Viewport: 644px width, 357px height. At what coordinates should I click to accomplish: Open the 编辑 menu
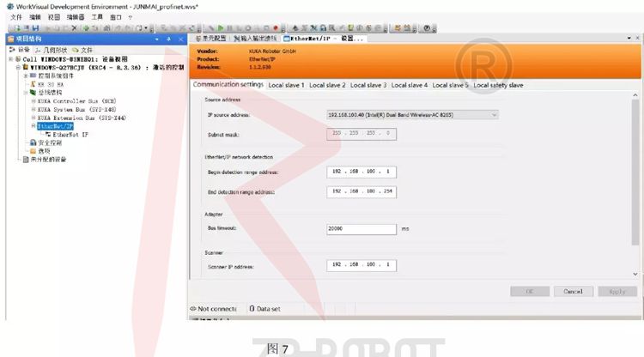click(x=34, y=17)
